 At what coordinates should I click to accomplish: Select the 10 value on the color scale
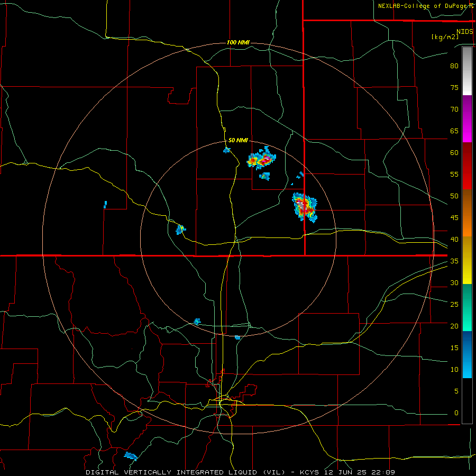pos(454,370)
